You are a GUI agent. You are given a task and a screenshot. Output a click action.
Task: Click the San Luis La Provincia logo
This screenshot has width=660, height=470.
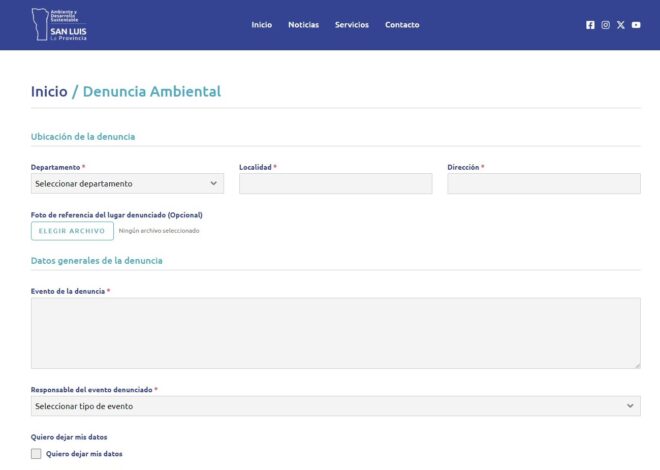(59, 24)
